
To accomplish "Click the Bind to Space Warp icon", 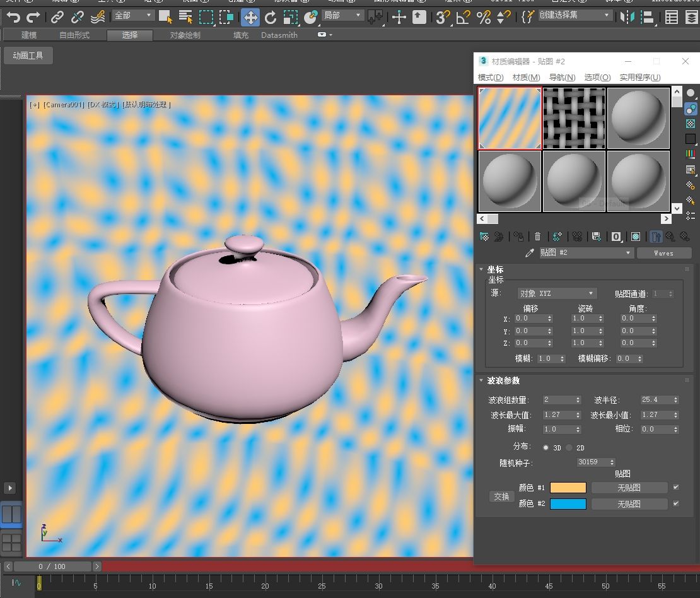I will coord(97,18).
